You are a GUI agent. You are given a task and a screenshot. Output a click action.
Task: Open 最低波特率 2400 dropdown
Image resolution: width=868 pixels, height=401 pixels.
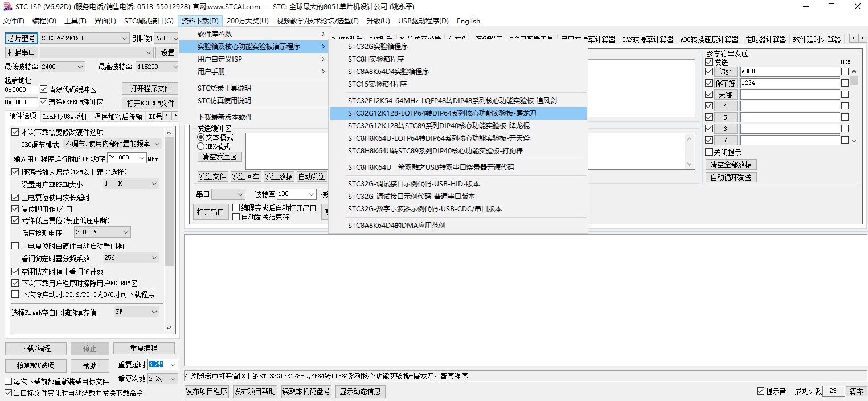63,67
